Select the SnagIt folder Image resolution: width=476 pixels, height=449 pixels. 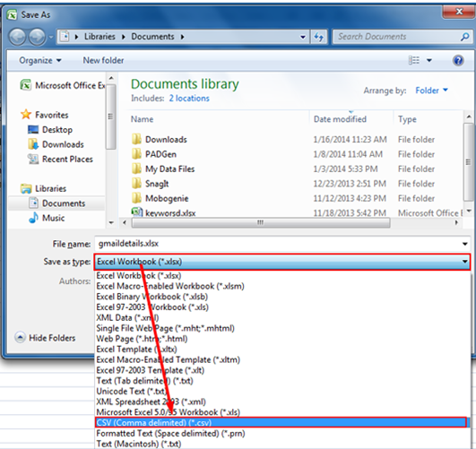pyautogui.click(x=151, y=184)
